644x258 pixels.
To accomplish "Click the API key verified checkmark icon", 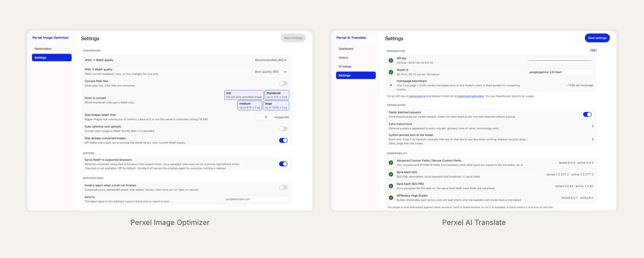I will 391,60.
